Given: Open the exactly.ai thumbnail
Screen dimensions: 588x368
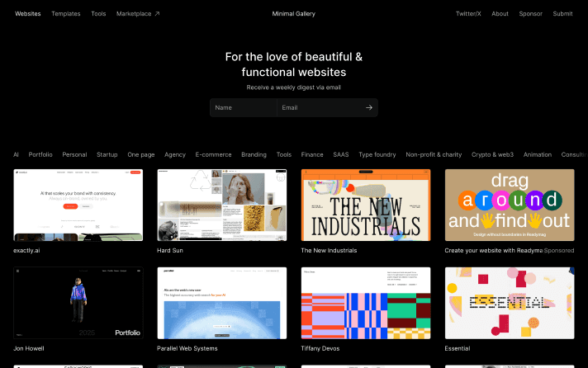Looking at the screenshot, I should pos(78,205).
